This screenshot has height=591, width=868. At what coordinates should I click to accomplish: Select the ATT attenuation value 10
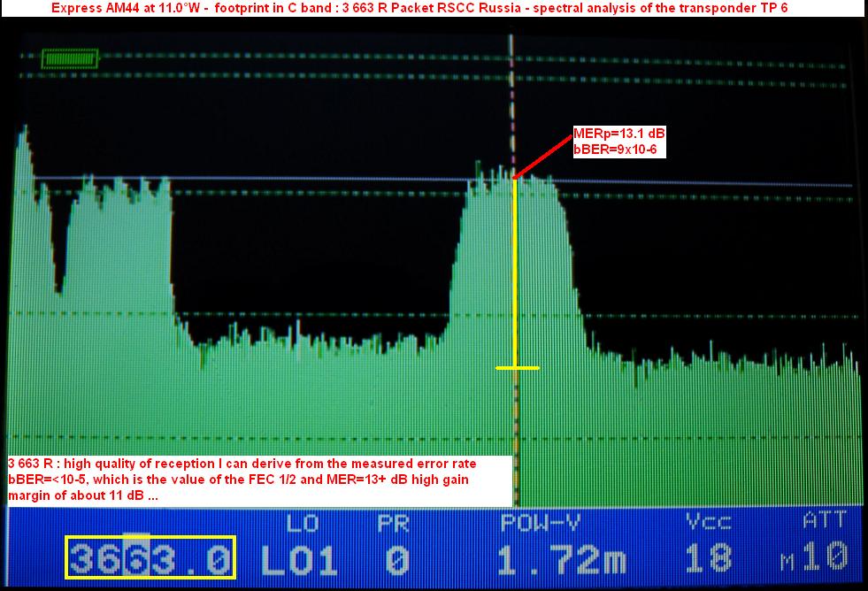[x=825, y=557]
